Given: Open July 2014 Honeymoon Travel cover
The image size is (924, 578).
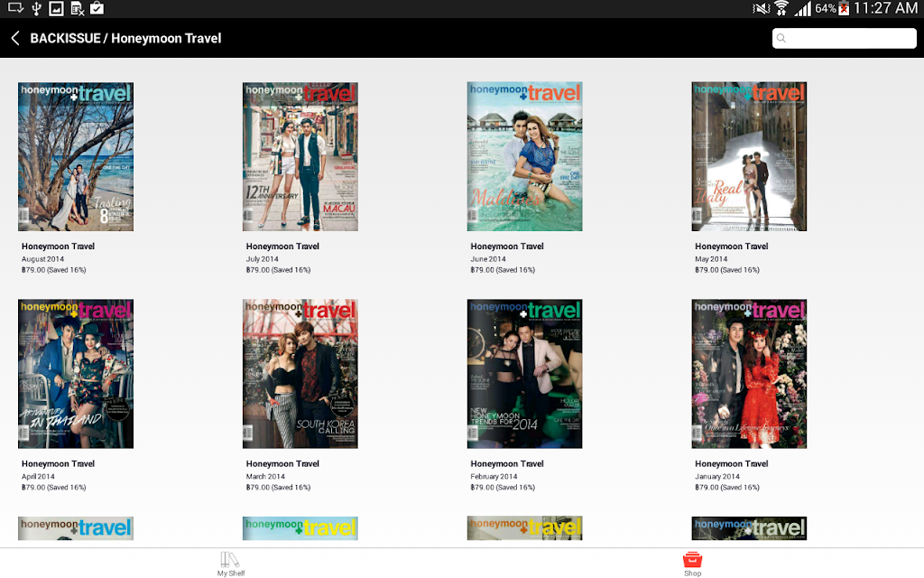Looking at the screenshot, I should click(x=300, y=156).
